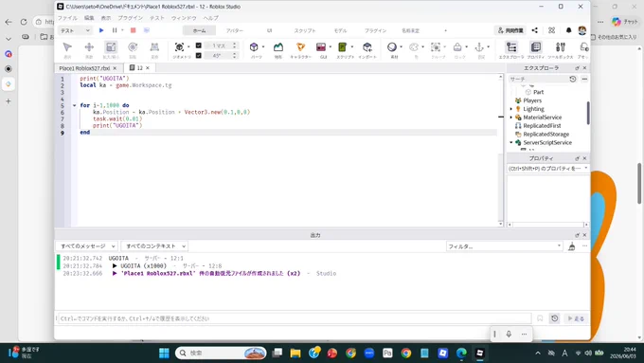Stop the playtest with red Stop button
The image size is (644, 363).
coord(134,30)
